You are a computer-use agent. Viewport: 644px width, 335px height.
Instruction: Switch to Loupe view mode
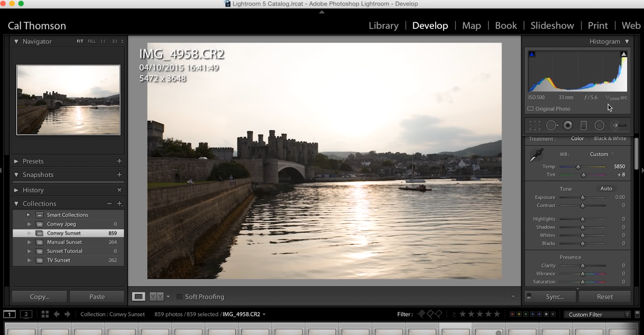coord(138,296)
